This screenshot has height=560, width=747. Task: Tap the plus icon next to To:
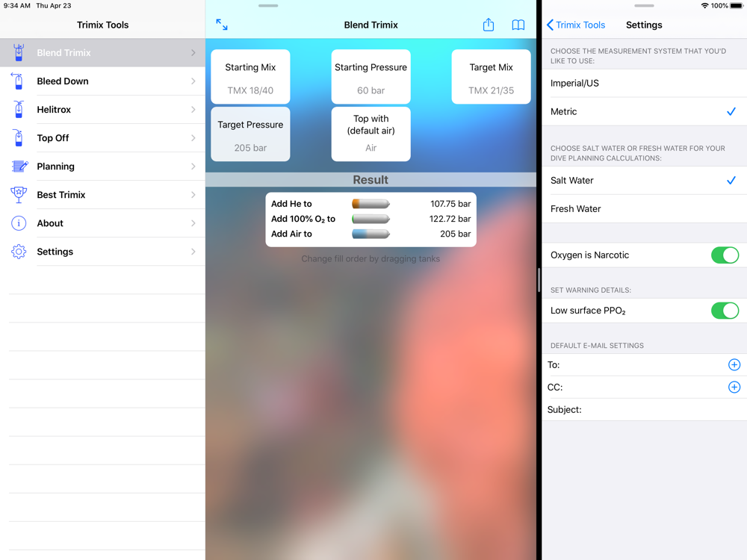[x=734, y=365]
